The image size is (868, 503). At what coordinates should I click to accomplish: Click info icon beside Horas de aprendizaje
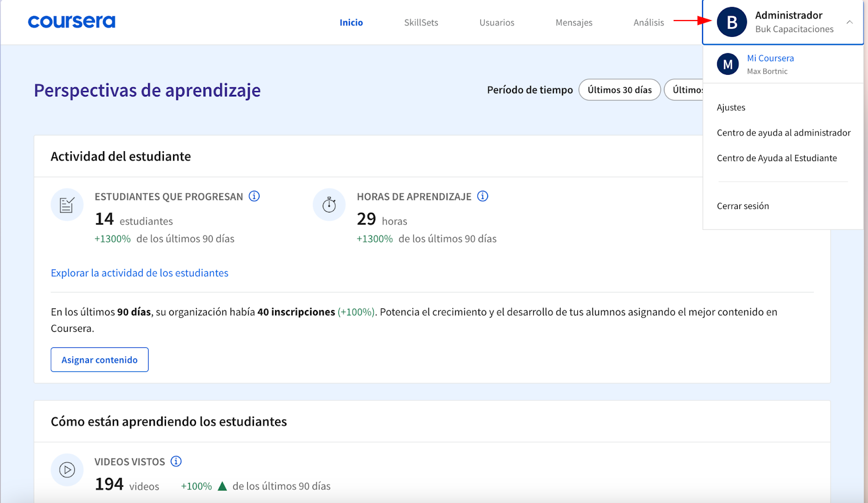click(482, 196)
